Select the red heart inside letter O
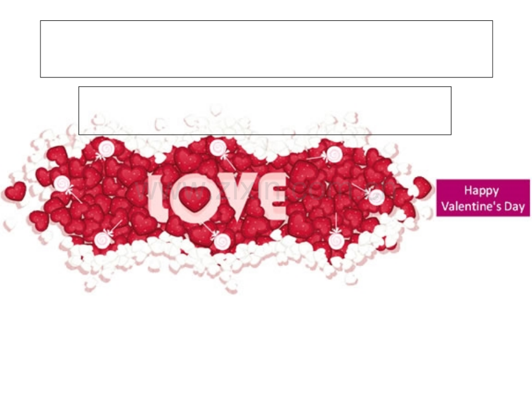This screenshot has height=399, width=532. [194, 199]
